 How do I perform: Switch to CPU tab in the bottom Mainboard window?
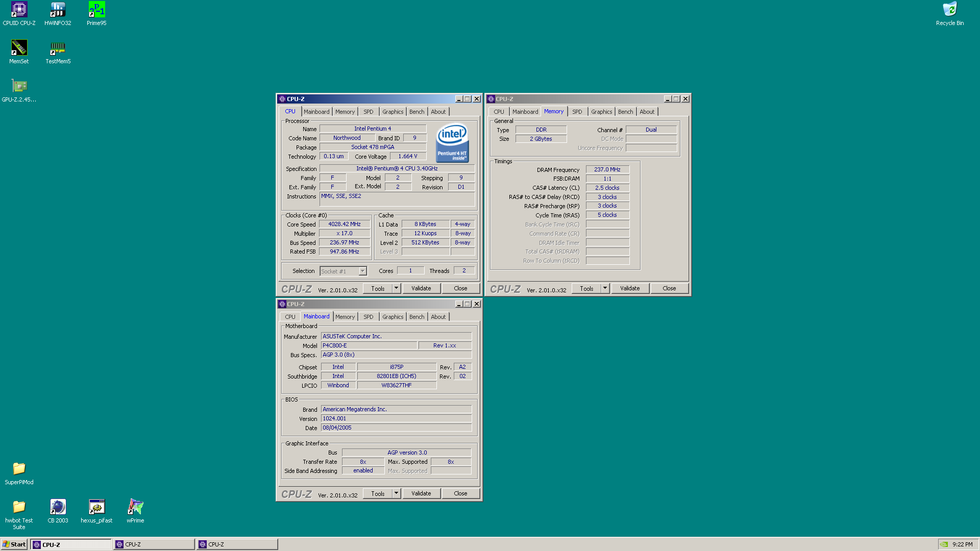[290, 317]
